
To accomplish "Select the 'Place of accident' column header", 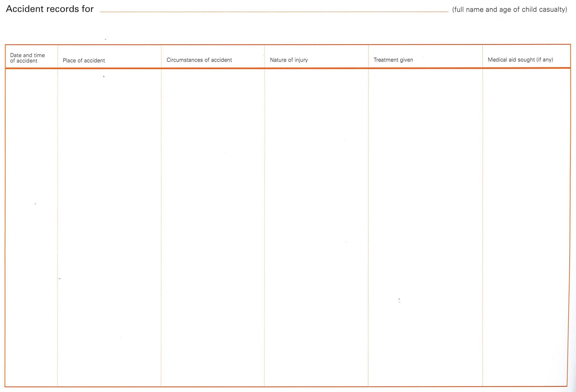I will [84, 60].
